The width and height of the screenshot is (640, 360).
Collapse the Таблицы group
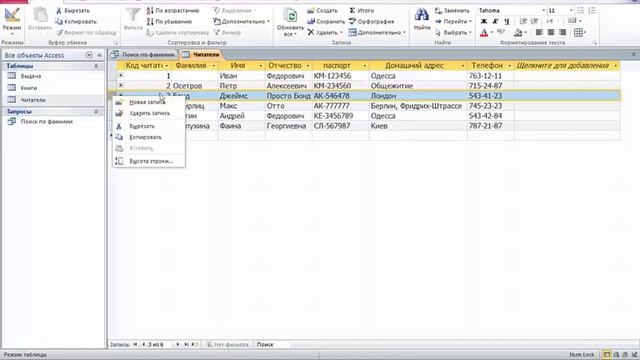(x=96, y=66)
